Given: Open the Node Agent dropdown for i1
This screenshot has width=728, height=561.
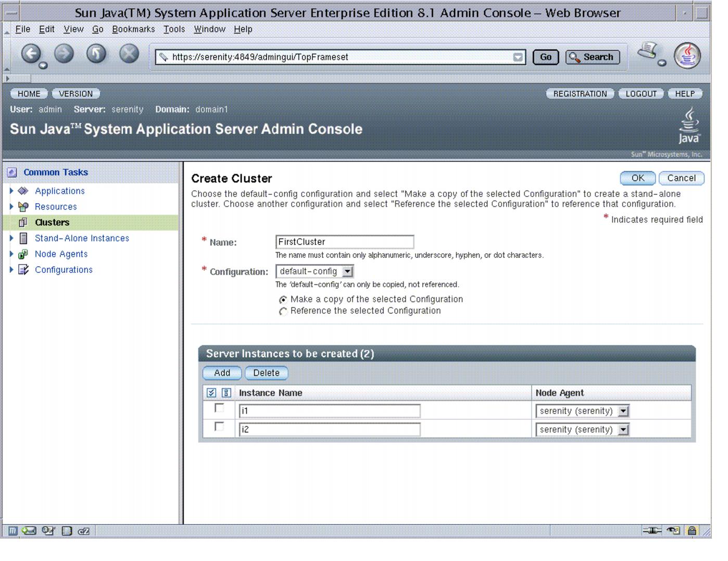Looking at the screenshot, I should pos(582,411).
